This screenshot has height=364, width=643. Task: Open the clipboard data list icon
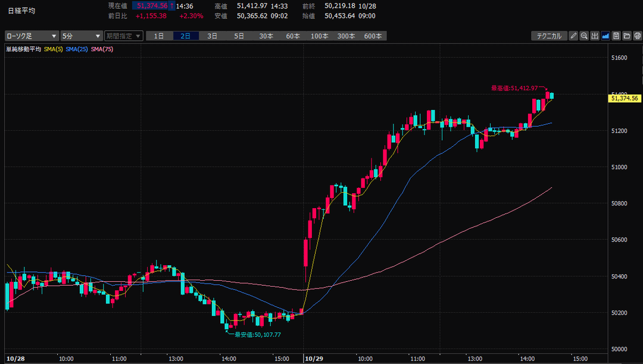coord(616,36)
